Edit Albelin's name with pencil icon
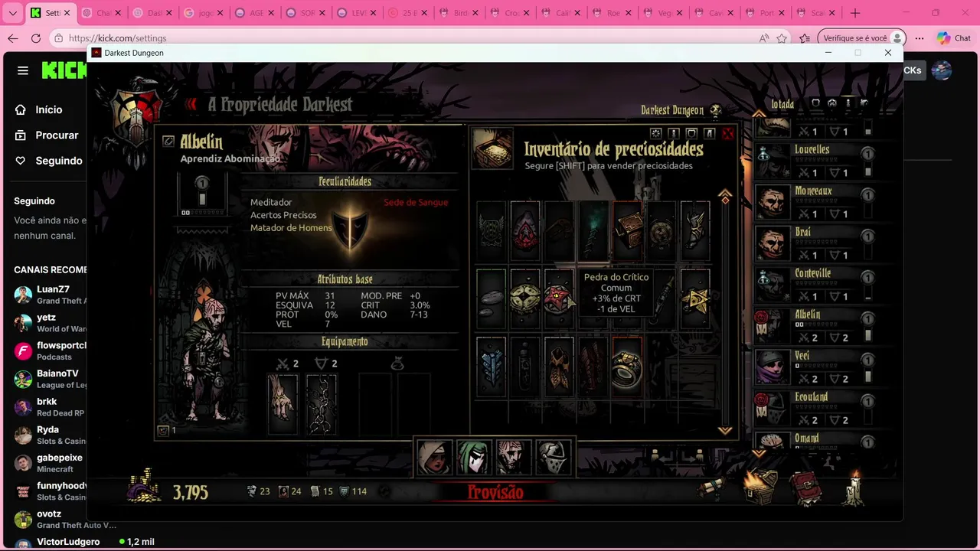980x551 pixels. 168,142
